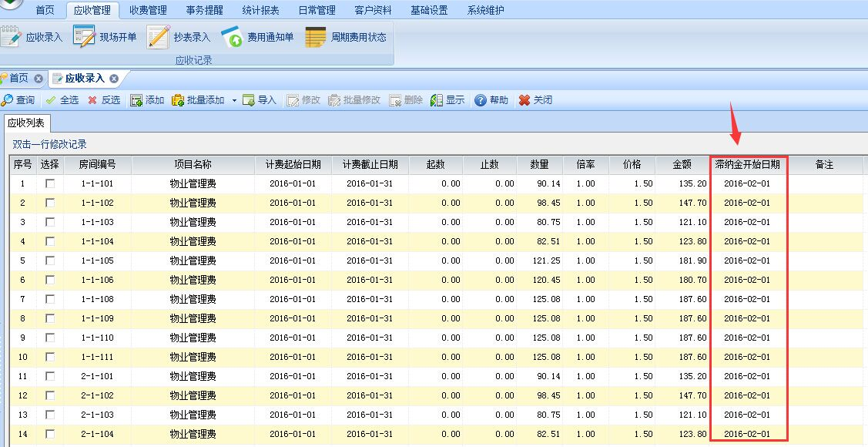Open 周期费用状态 ribbon icon

[x=316, y=37]
